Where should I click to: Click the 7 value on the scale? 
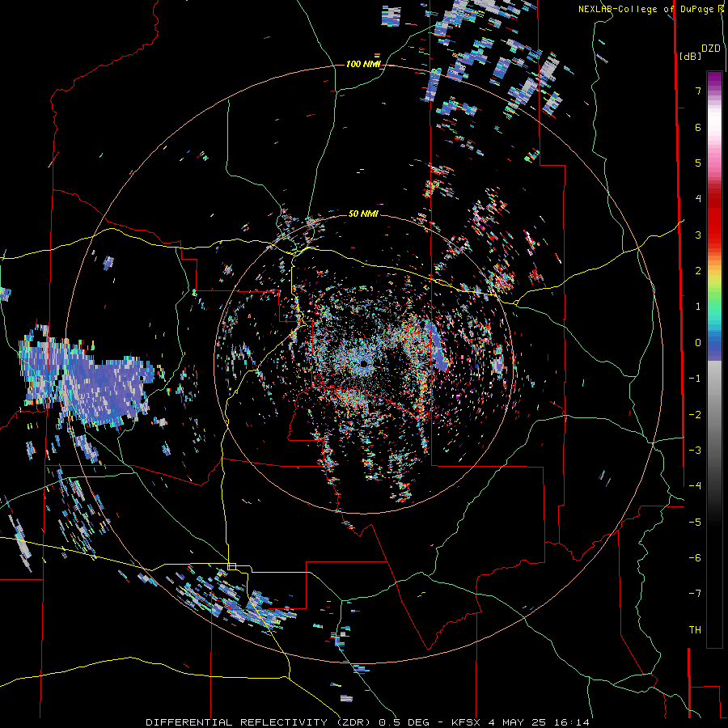coord(698,91)
